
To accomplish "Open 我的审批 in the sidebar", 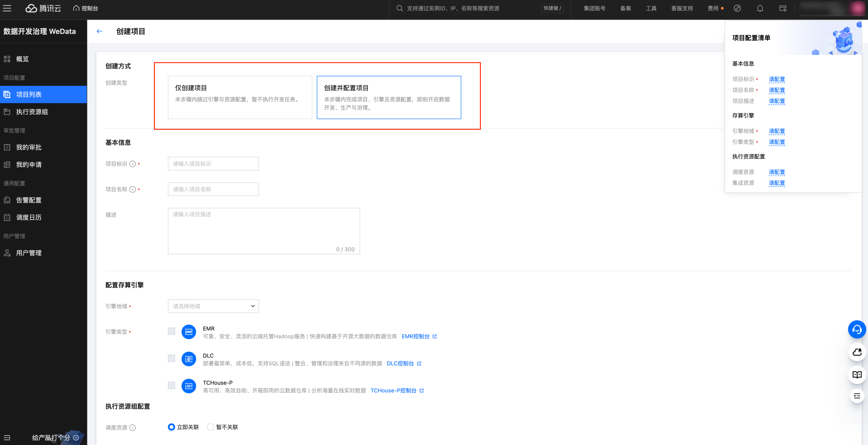I will [x=44, y=147].
